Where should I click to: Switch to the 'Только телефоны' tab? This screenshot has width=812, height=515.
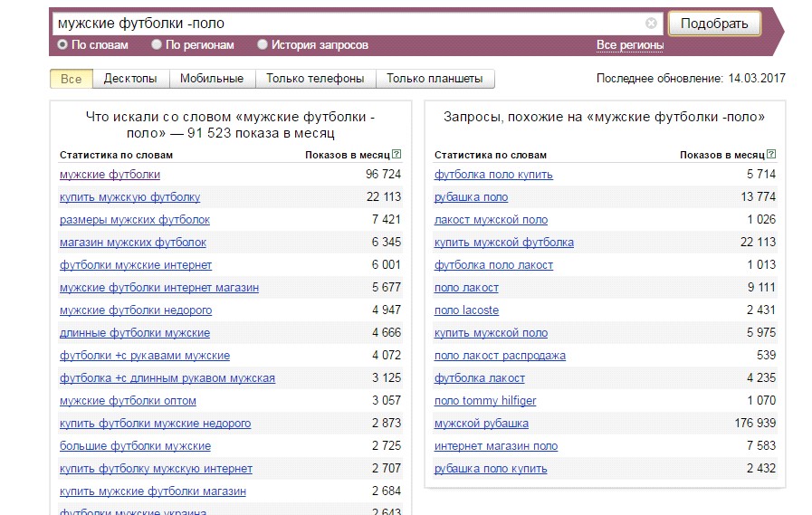pos(315,79)
